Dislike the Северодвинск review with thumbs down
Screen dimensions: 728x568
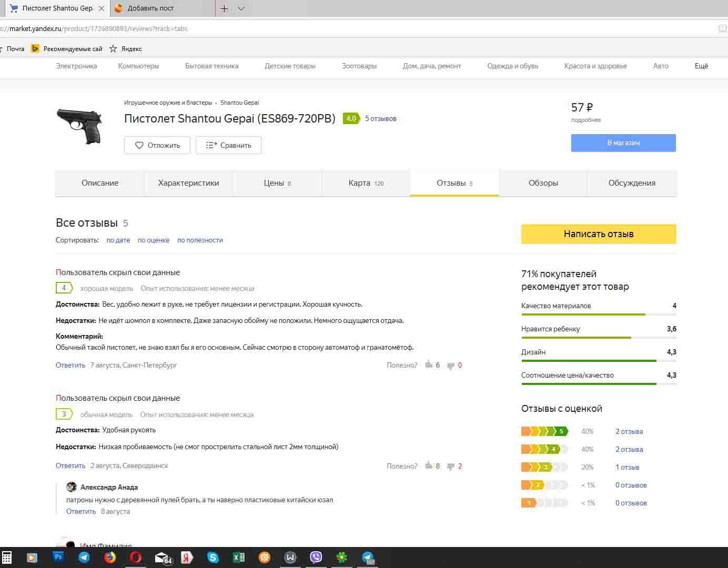click(x=451, y=466)
